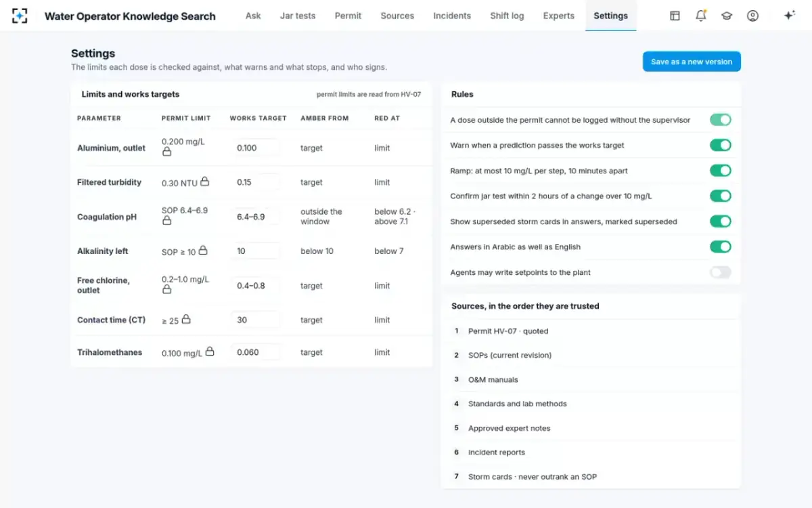Toggle Answers in Arabic as well as English
The height and width of the screenshot is (508, 812).
721,247
